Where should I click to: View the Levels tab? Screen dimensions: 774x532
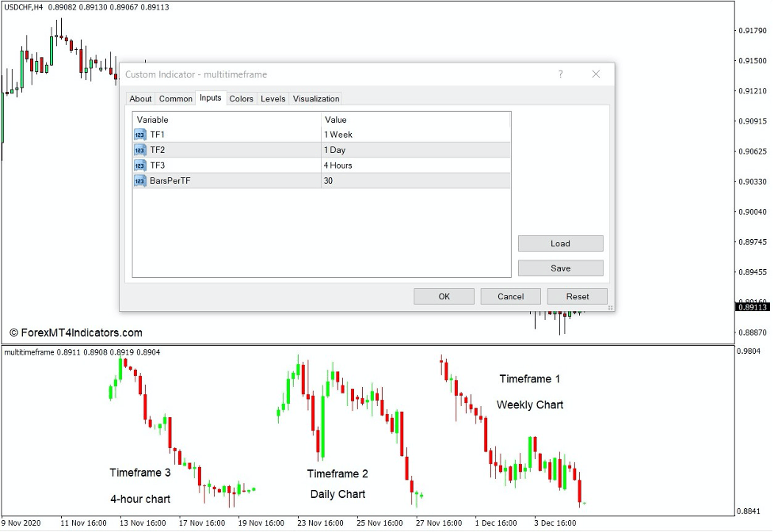pyautogui.click(x=273, y=98)
